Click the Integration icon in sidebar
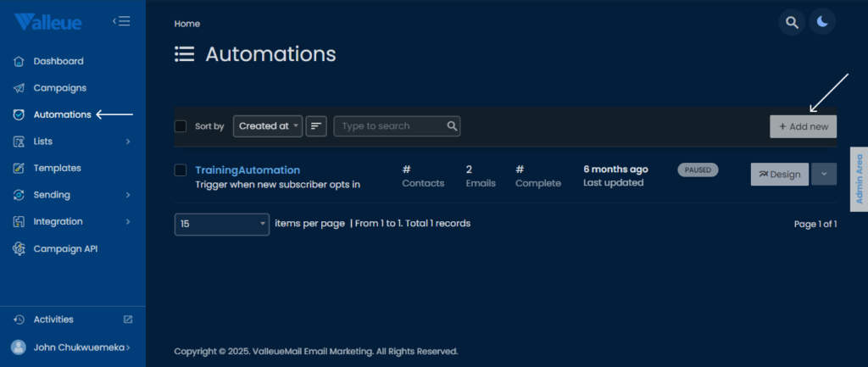868x367 pixels. point(19,222)
